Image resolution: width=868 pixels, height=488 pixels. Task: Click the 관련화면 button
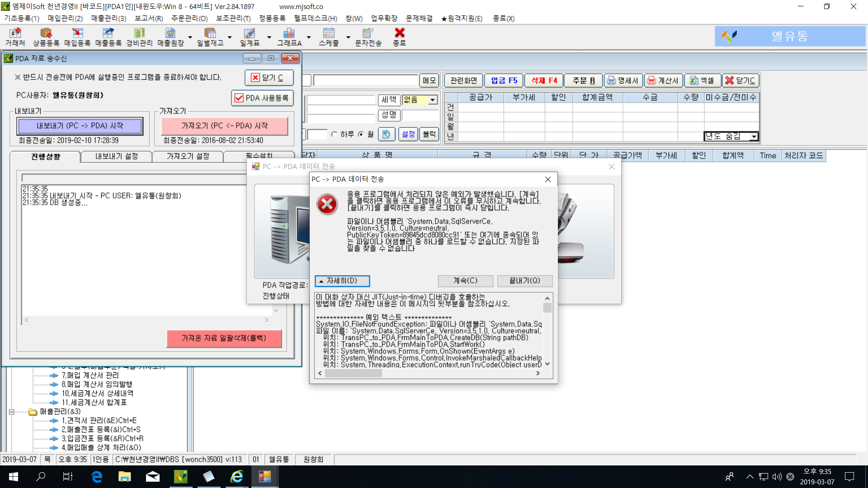point(464,80)
